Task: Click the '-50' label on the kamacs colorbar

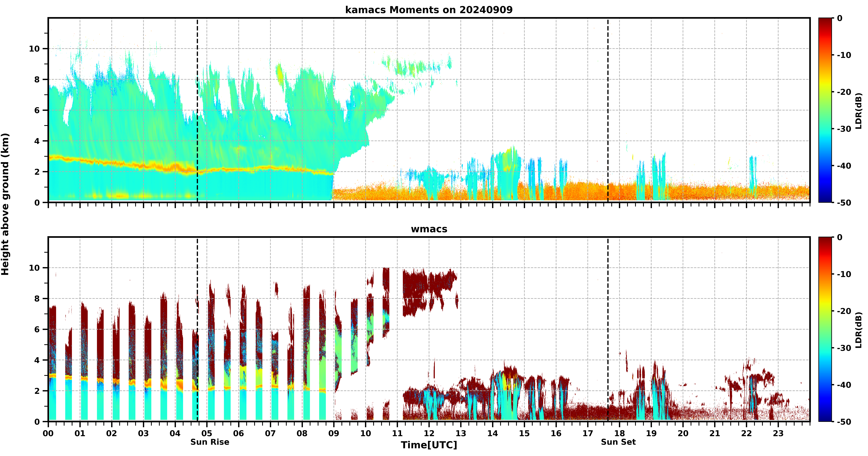Action: (844, 203)
